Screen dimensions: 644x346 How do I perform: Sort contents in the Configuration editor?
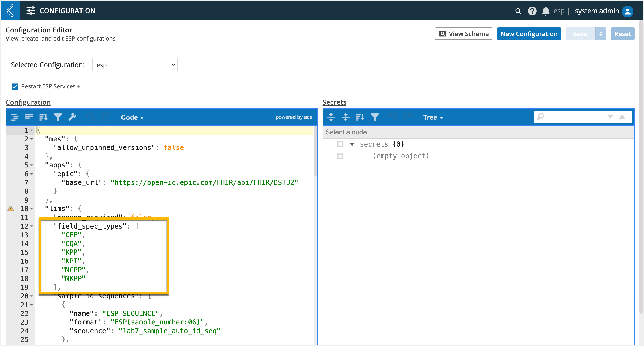[43, 117]
